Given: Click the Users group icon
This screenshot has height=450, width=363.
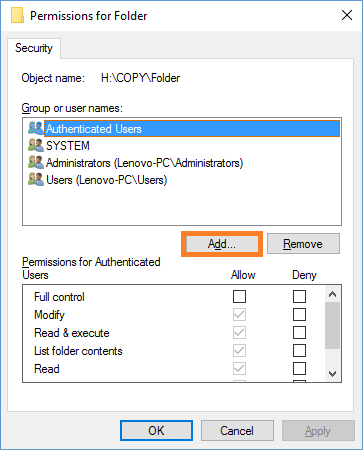Looking at the screenshot, I should pyautogui.click(x=36, y=179).
